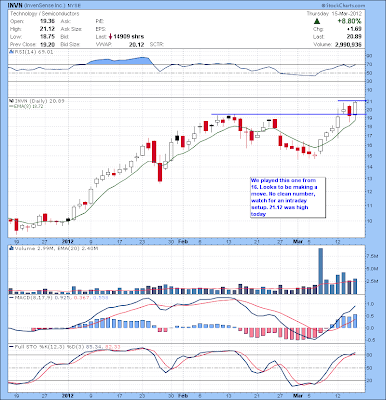Viewport: 386px width, 400px height.
Task: Select the Open 19.36 value
Action: point(47,21)
